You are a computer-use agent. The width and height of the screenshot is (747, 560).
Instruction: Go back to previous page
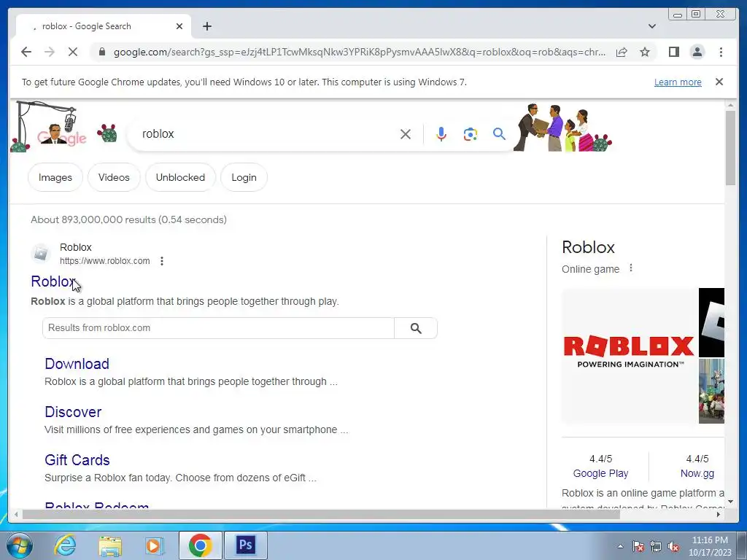click(x=26, y=52)
